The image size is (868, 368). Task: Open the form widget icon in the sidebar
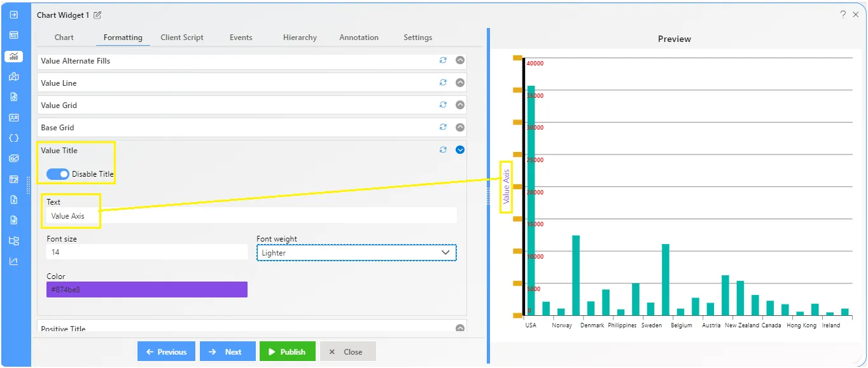pyautogui.click(x=14, y=35)
